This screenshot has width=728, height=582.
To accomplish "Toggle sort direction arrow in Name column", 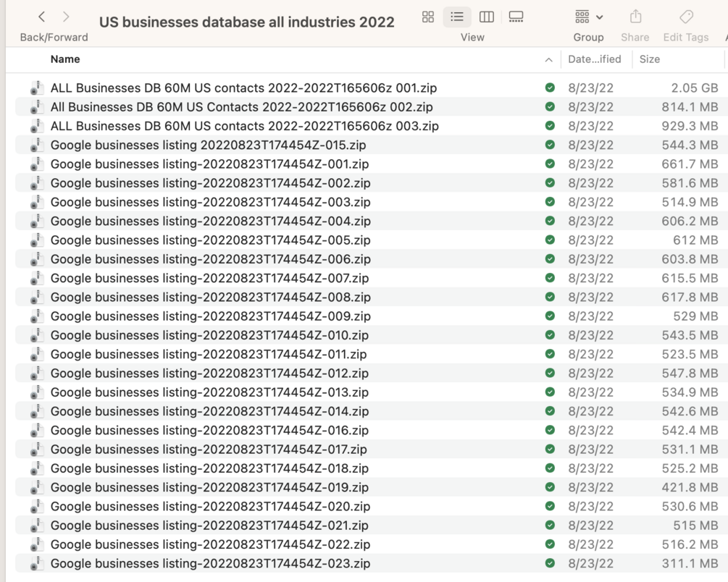I will point(549,60).
